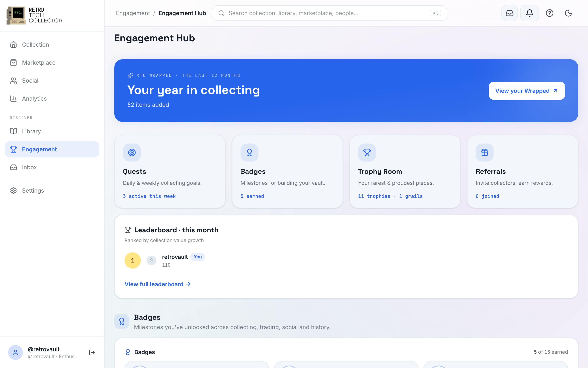Click the Marketplace bag icon
Viewport: 588px width, 368px height.
[13, 63]
